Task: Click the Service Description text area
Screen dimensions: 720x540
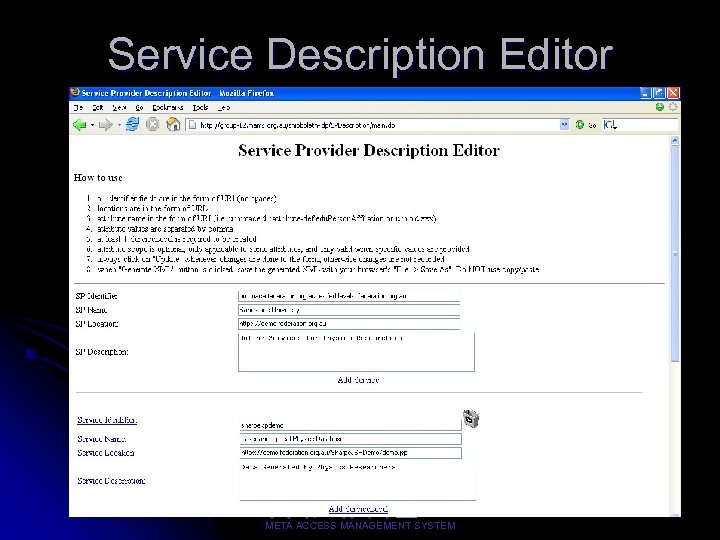Action: [358, 481]
